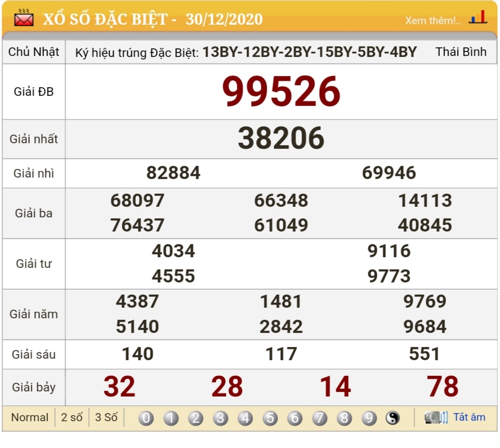Screen dimensions: 500x448
Task: Switch to 2 số view
Action: coord(72,418)
